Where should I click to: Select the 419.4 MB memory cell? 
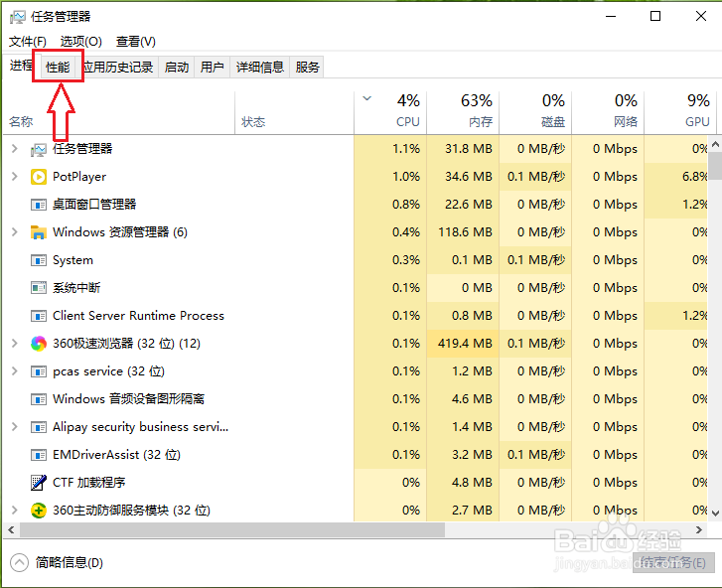pyautogui.click(x=463, y=344)
